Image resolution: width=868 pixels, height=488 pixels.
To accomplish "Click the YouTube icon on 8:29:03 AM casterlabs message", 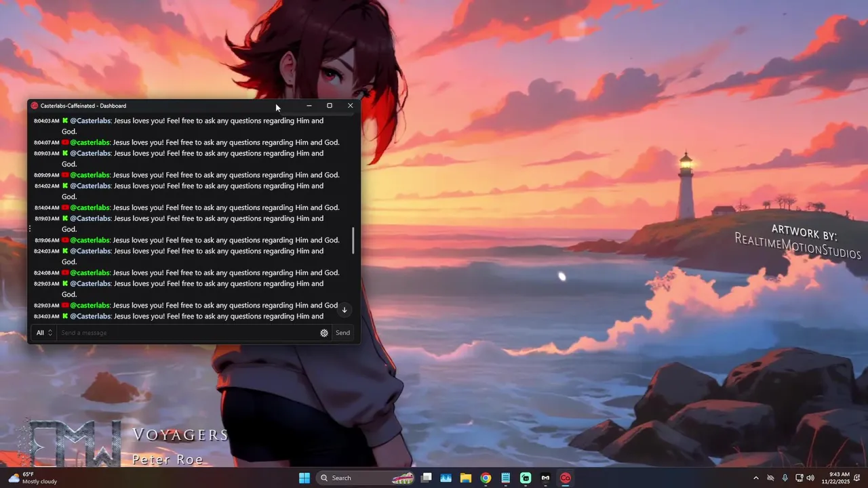I will pyautogui.click(x=65, y=305).
